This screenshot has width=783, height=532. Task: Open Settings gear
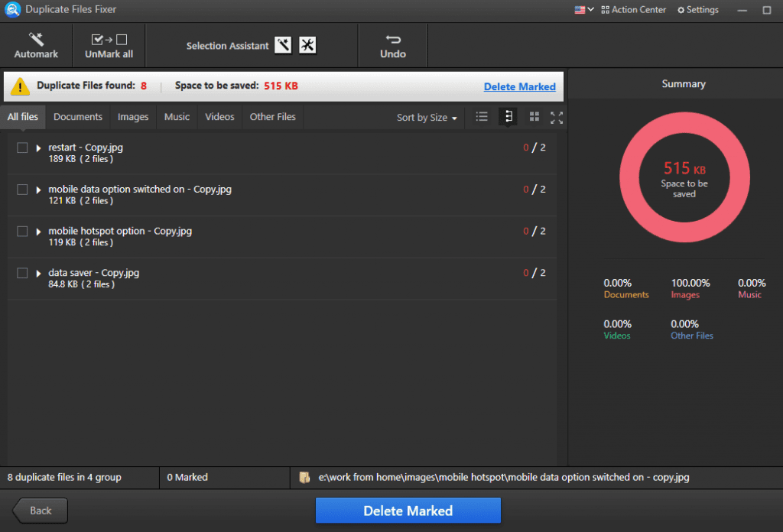(697, 9)
